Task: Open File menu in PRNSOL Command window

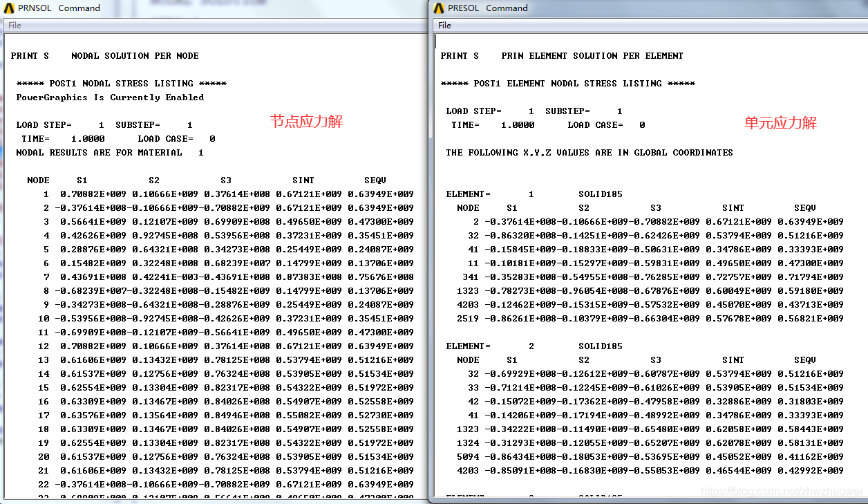Action: click(x=15, y=26)
